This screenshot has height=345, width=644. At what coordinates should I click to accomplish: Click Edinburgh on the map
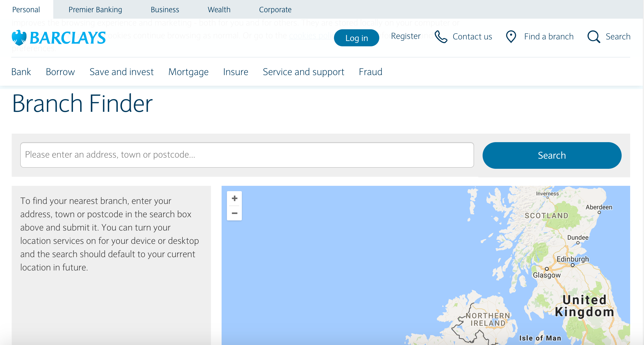[573, 259]
